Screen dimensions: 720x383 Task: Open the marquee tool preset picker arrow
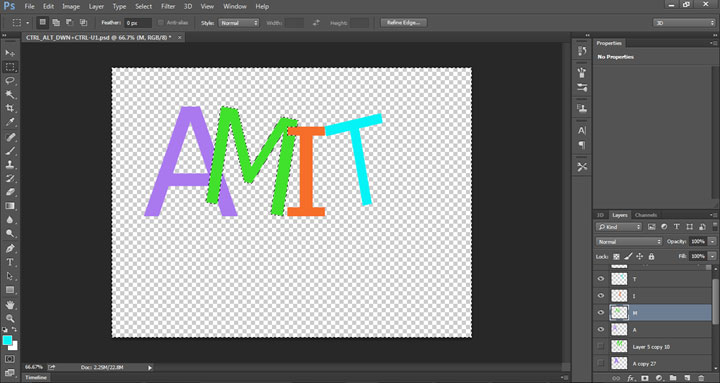point(28,23)
